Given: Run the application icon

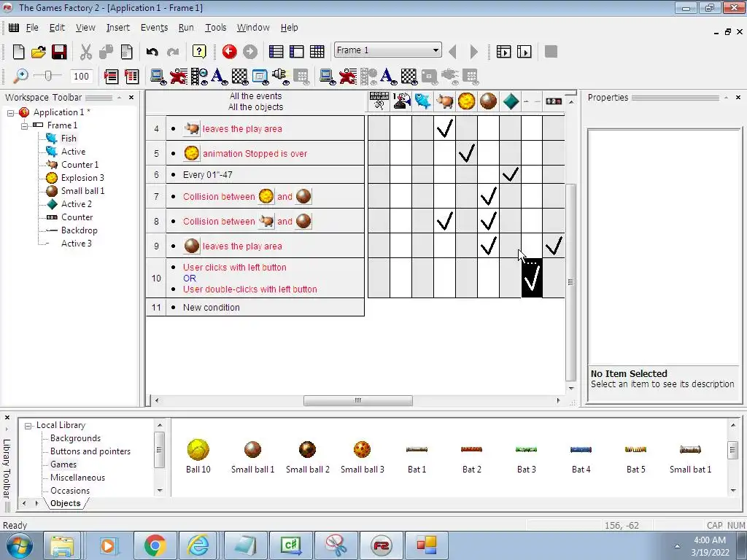Looking at the screenshot, I should tap(503, 52).
